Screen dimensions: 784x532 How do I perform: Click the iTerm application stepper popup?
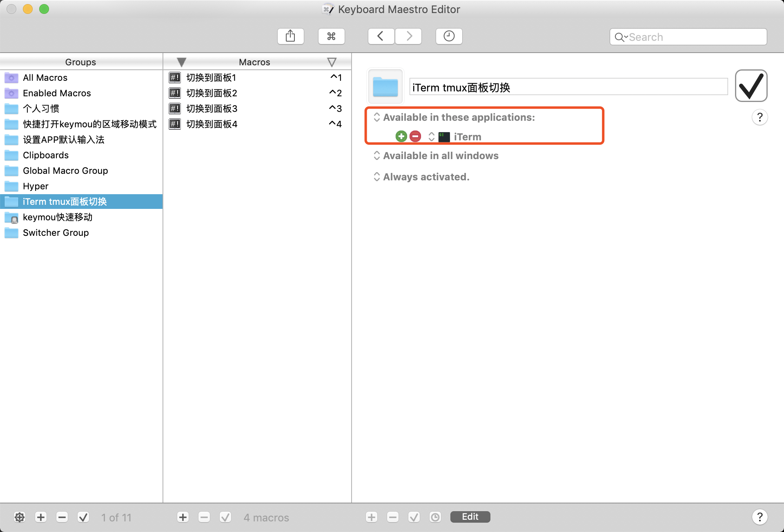click(432, 137)
